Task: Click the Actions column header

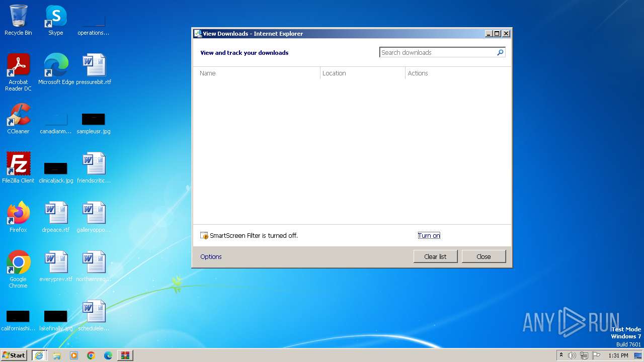Action: pos(458,73)
